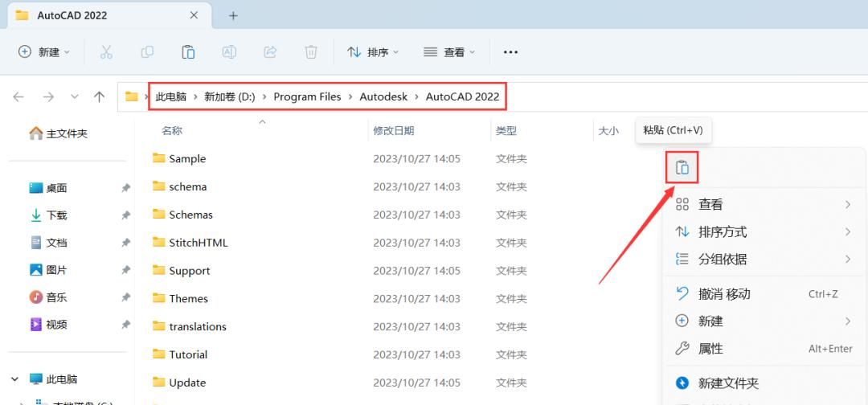This screenshot has height=405, width=868.
Task: Click AutoCAD 2022 breadcrumb in address bar
Action: point(462,96)
